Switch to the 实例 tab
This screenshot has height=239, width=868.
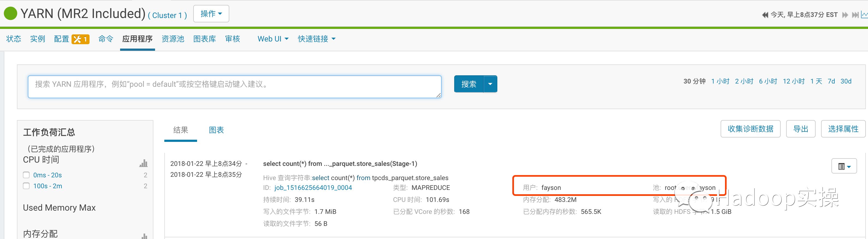(x=37, y=39)
